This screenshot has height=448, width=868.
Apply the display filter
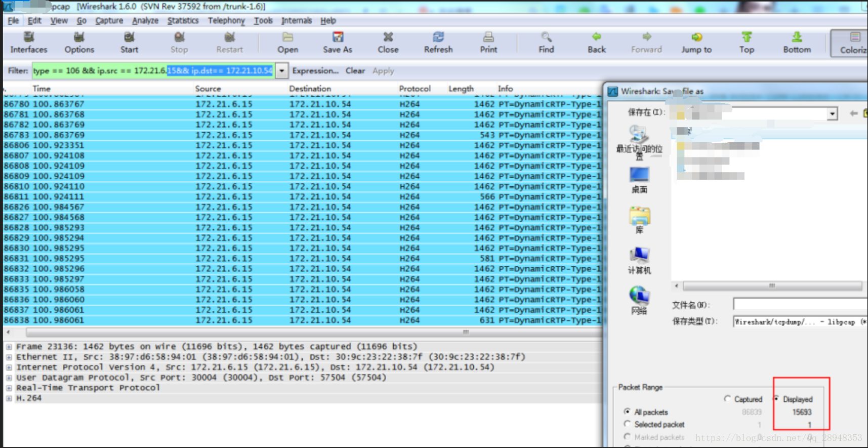coord(383,70)
